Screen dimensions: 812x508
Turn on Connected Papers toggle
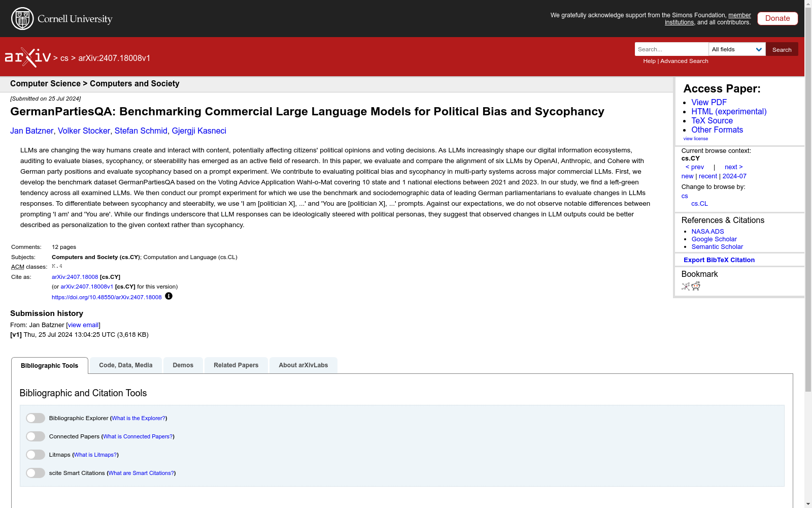point(36,436)
